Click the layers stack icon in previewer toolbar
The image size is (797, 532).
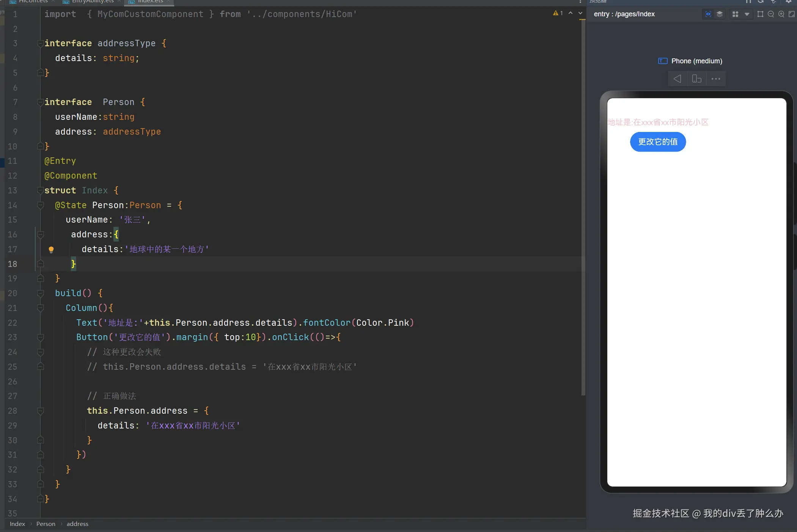coord(720,14)
